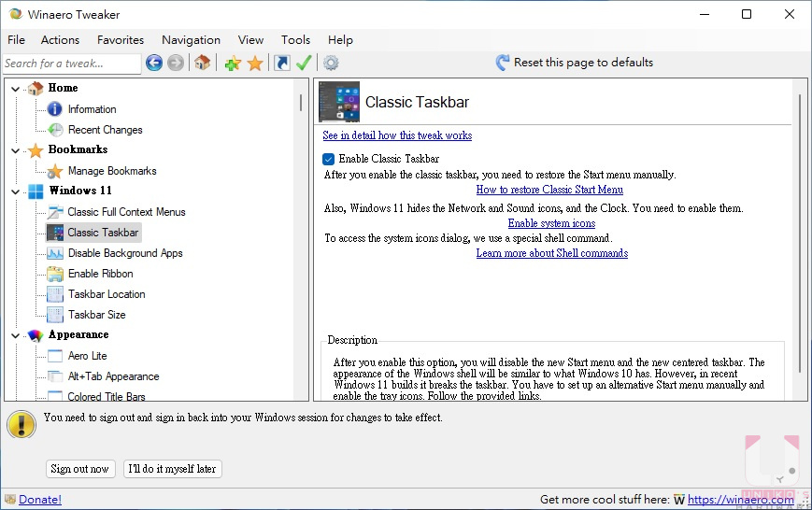
Task: Go back with the blue back arrow
Action: (154, 64)
